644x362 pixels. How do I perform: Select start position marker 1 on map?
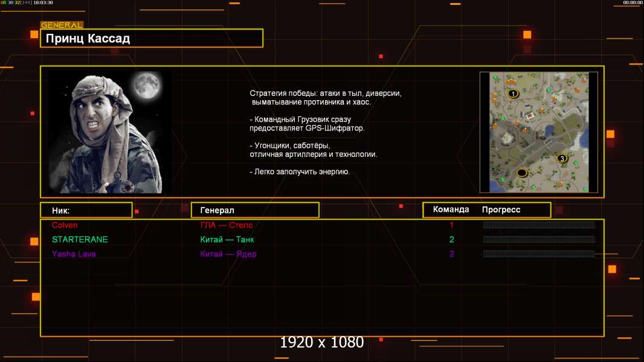click(512, 94)
